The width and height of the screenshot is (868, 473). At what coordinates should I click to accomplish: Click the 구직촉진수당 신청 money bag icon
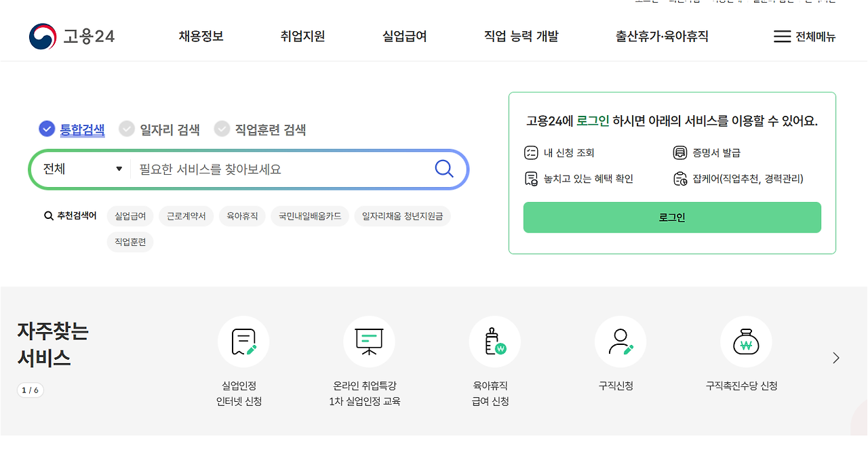(x=746, y=342)
